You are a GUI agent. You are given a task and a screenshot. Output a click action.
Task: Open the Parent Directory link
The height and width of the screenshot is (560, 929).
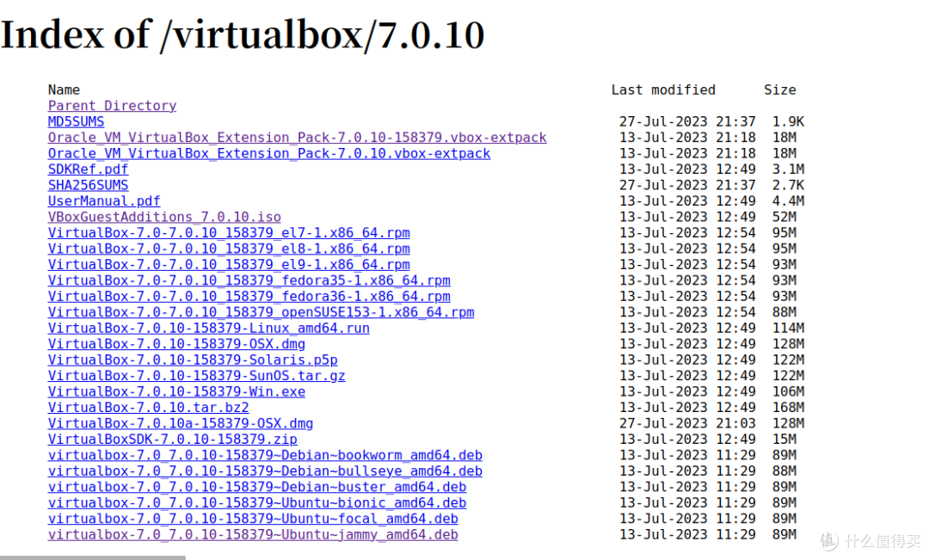pyautogui.click(x=112, y=106)
